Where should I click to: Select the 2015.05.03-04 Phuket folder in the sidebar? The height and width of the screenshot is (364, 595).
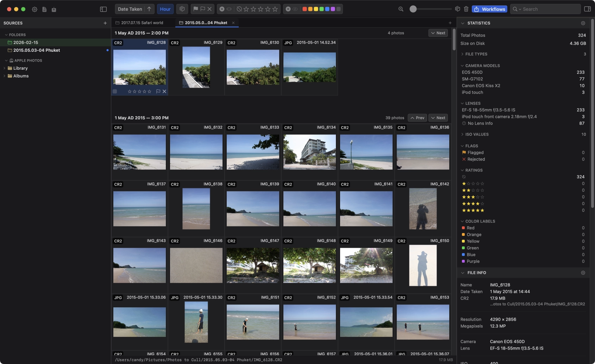point(55,50)
